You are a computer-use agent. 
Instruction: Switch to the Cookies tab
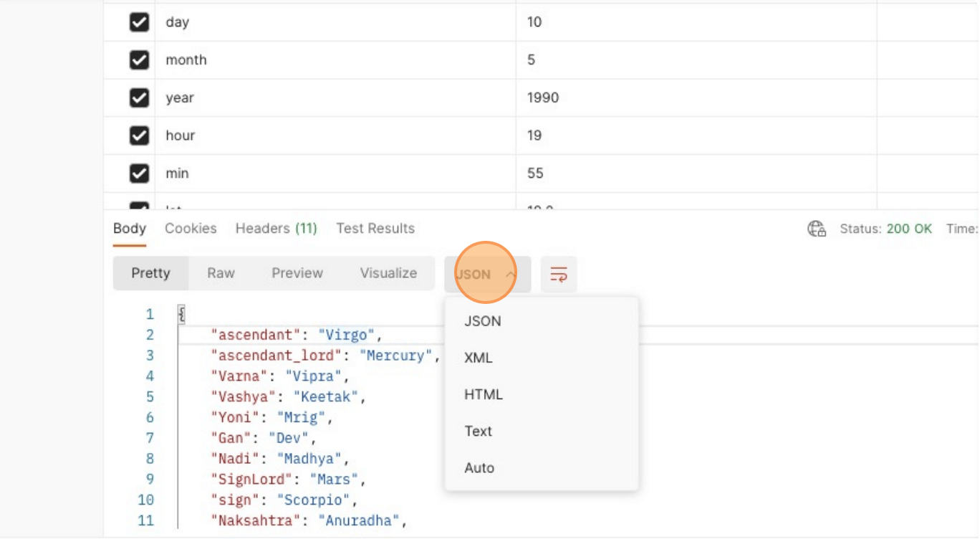click(191, 228)
